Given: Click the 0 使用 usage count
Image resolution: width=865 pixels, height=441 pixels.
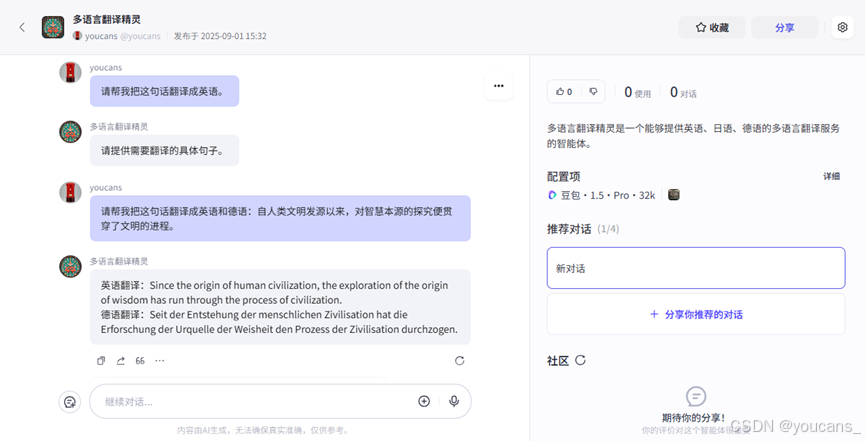Looking at the screenshot, I should (x=637, y=92).
